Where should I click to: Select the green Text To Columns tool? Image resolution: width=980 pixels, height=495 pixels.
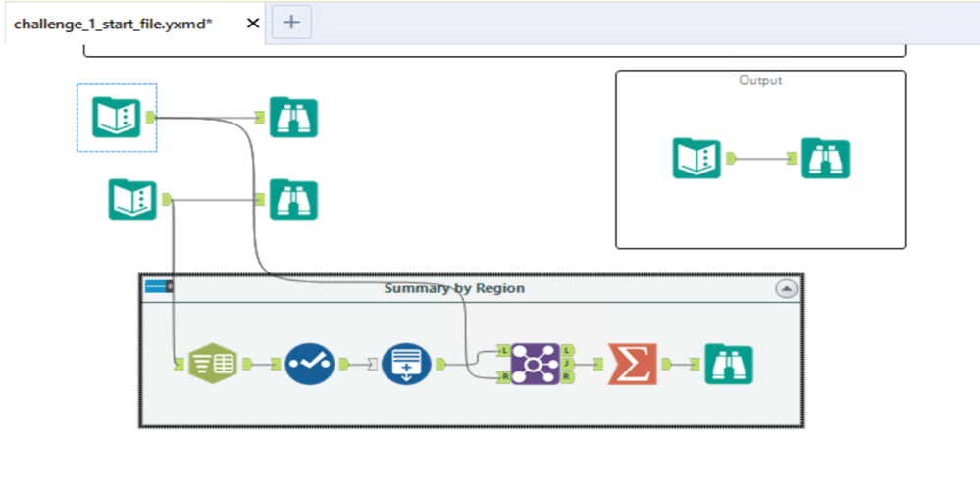(x=213, y=364)
